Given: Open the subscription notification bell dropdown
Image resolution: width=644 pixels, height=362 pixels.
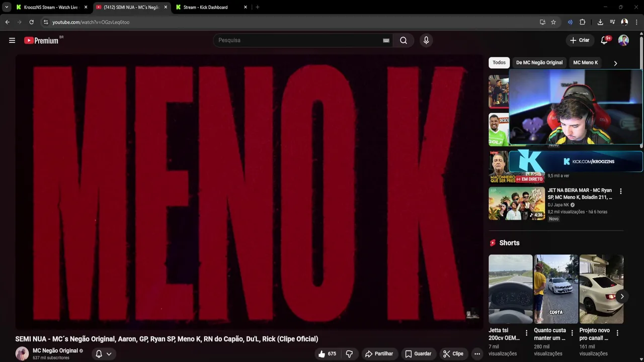Looking at the screenshot, I should [x=104, y=354].
